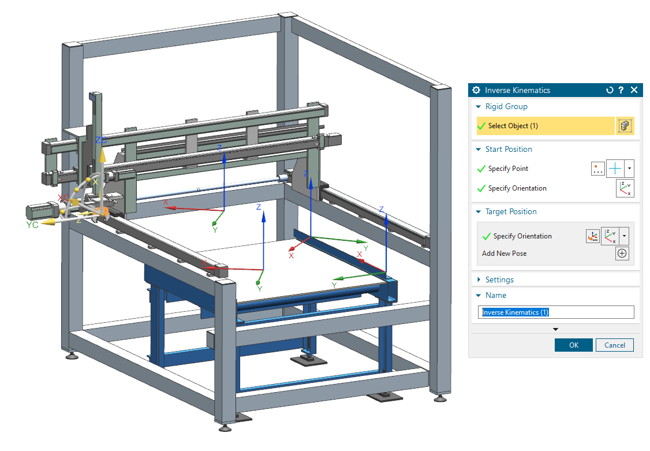Click the inferred point crosshair icon

click(616, 169)
